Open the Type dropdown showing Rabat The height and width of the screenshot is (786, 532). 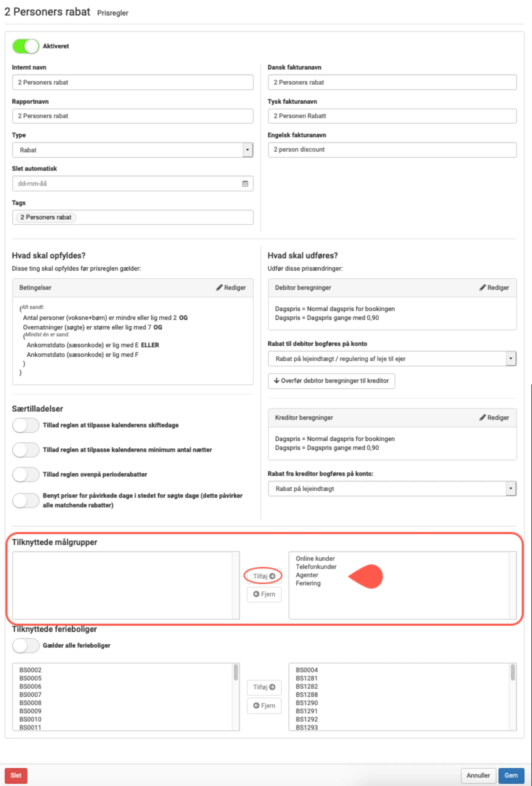247,150
